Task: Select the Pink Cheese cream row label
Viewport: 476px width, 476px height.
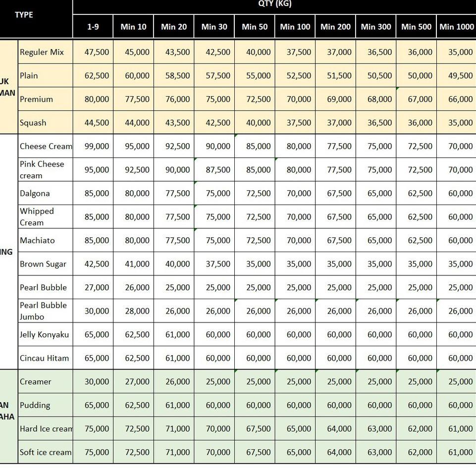Action: (x=46, y=169)
